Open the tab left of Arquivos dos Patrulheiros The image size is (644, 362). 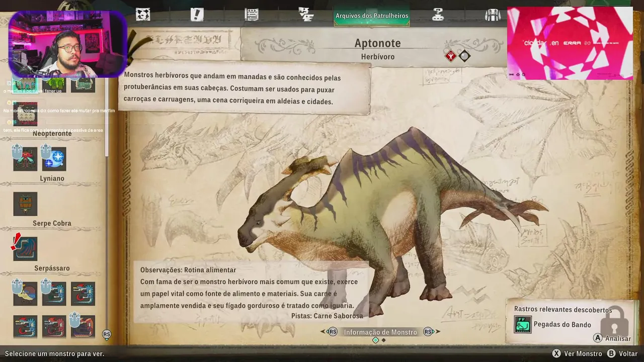(x=306, y=15)
